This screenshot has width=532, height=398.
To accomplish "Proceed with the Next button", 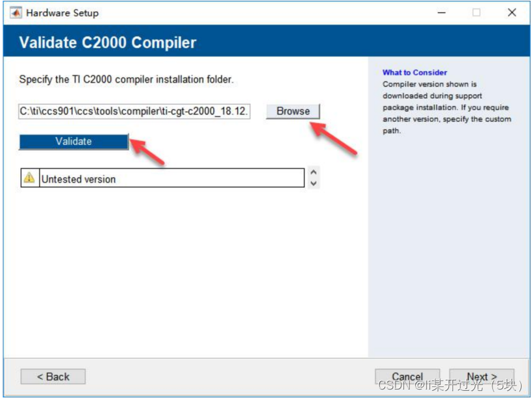I will point(481,377).
